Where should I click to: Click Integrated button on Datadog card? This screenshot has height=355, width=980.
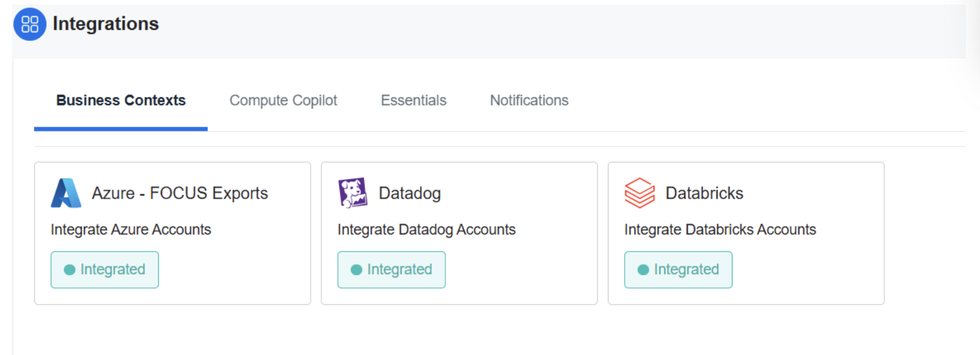pyautogui.click(x=391, y=269)
